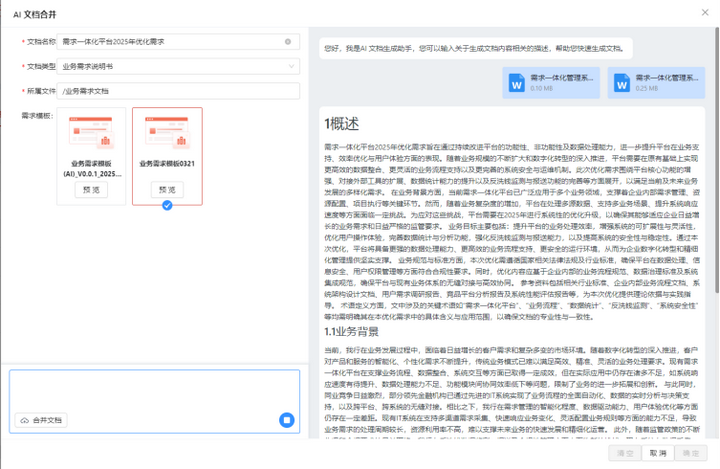Click the 取消 button
This screenshot has width=720, height=469.
click(x=658, y=453)
